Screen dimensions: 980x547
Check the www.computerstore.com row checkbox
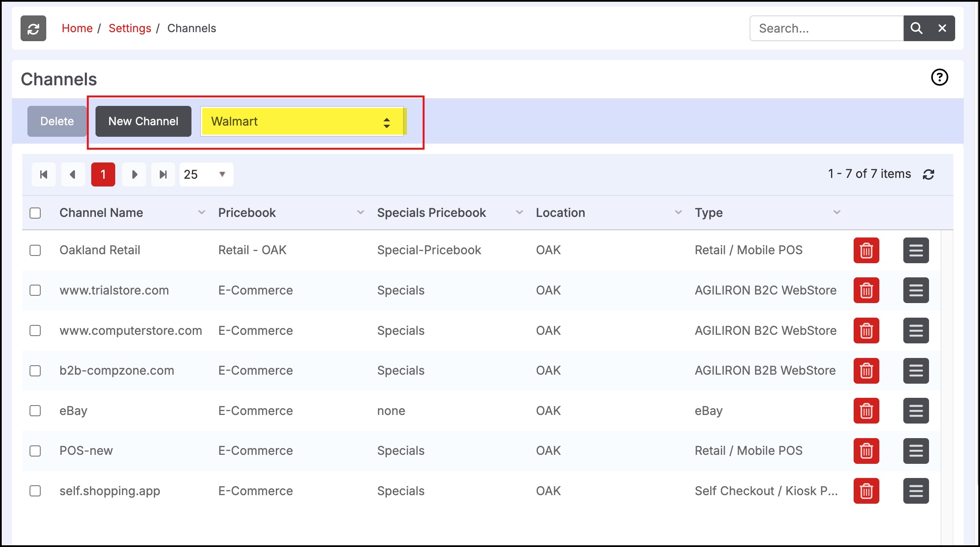click(x=35, y=331)
